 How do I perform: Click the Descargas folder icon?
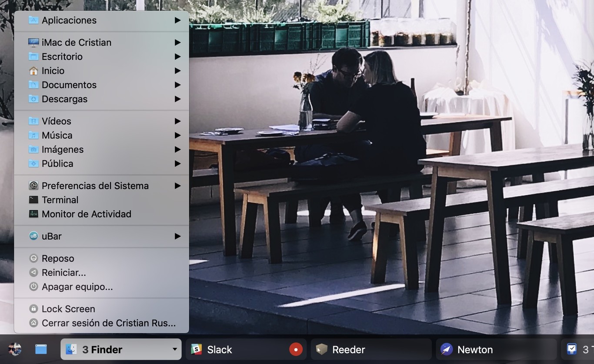[x=33, y=99]
